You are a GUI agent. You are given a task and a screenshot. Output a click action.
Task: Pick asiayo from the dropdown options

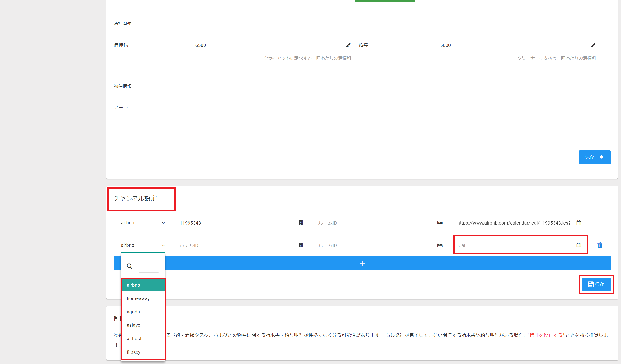[134, 325]
